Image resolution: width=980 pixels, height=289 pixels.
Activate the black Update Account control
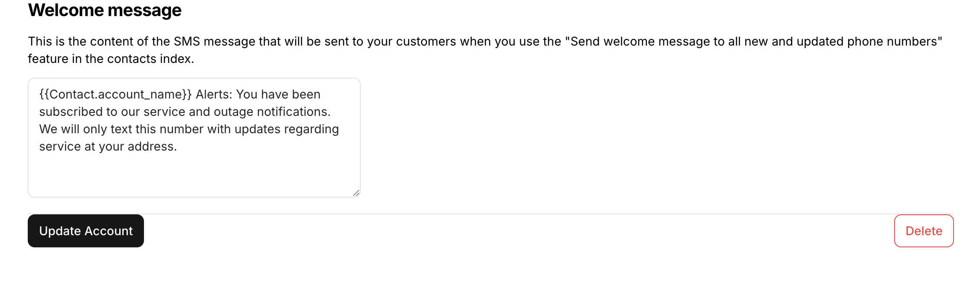coord(85,230)
